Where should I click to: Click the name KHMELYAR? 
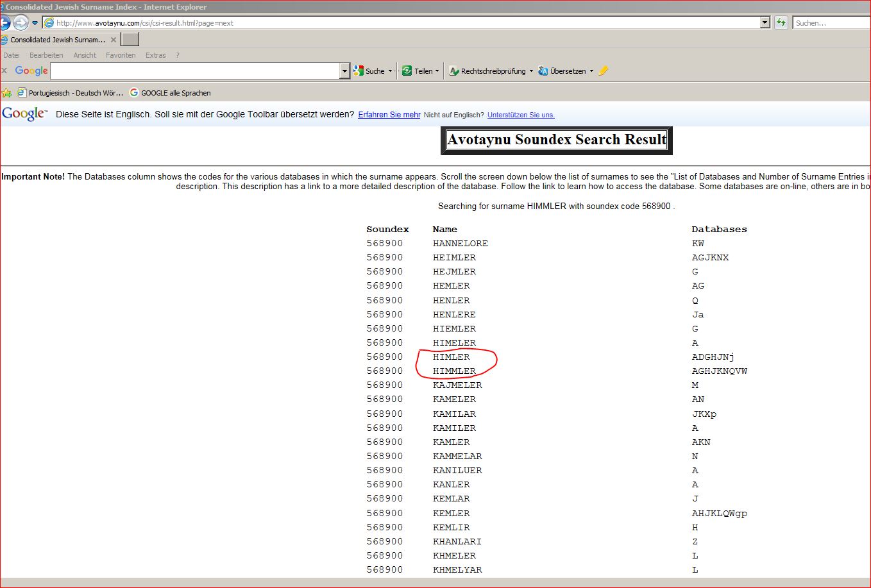[x=457, y=570]
